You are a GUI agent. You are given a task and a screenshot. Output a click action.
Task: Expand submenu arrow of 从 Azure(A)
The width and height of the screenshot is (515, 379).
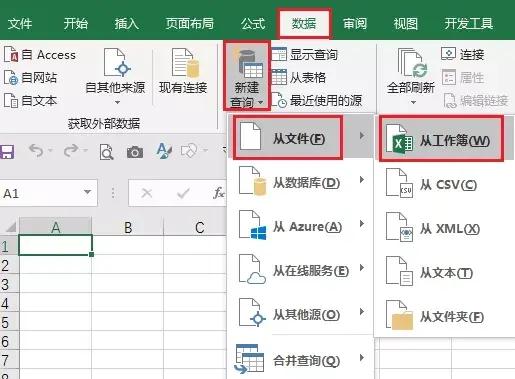tap(362, 224)
